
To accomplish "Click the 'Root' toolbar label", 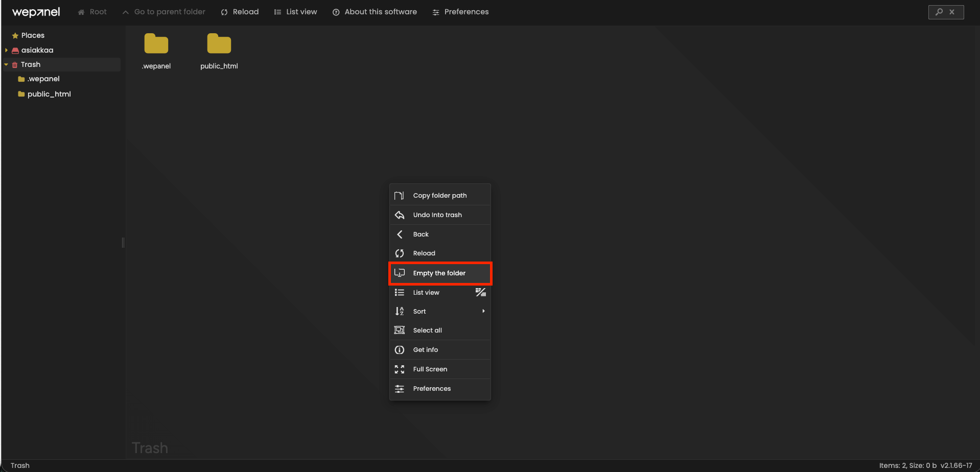I will (x=98, y=12).
